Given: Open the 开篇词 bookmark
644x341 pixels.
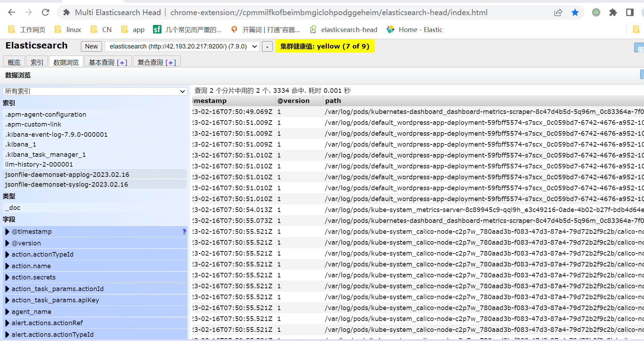Looking at the screenshot, I should pos(266,30).
